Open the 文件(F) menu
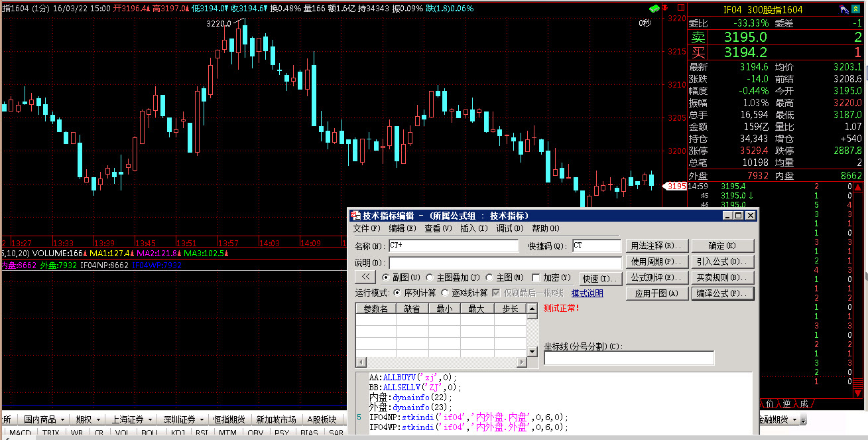 tap(367, 228)
